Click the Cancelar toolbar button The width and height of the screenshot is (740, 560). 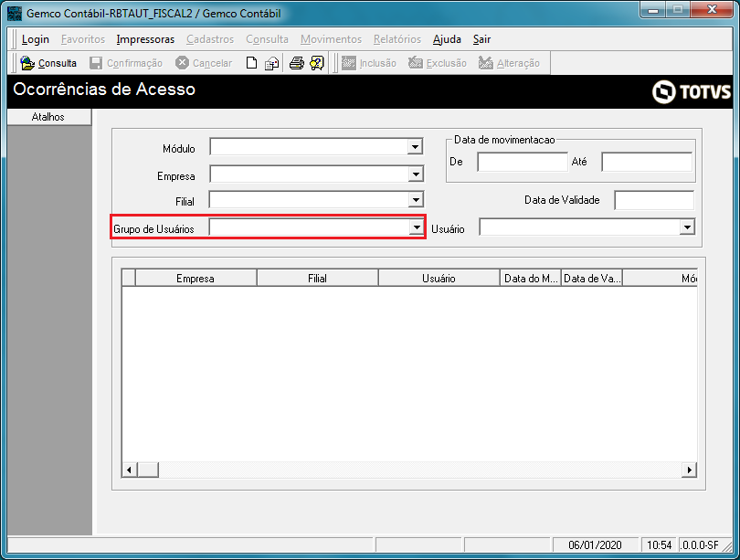coord(204,63)
